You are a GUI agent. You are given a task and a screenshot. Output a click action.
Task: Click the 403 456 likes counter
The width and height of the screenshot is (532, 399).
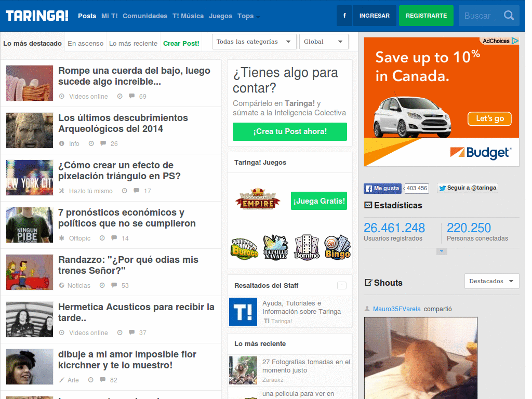pos(417,188)
